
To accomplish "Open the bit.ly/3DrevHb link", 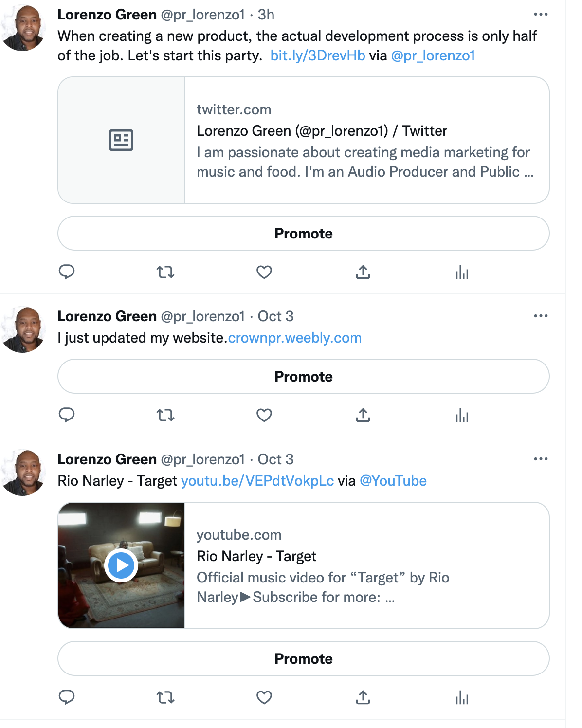I will tap(318, 55).
